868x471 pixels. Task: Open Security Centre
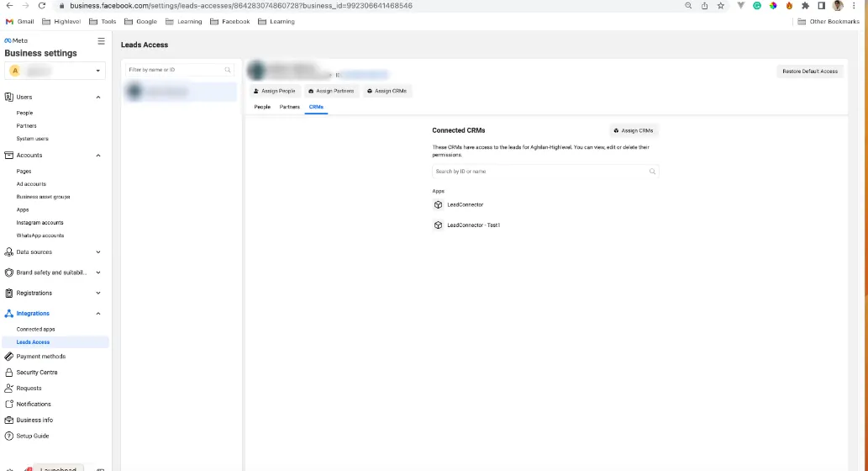[37, 373]
